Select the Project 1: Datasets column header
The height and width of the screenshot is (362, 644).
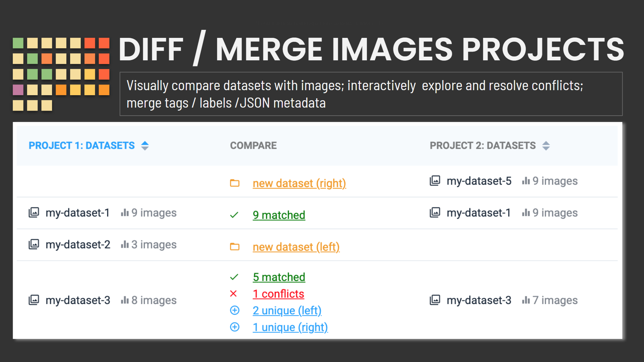pos(82,145)
